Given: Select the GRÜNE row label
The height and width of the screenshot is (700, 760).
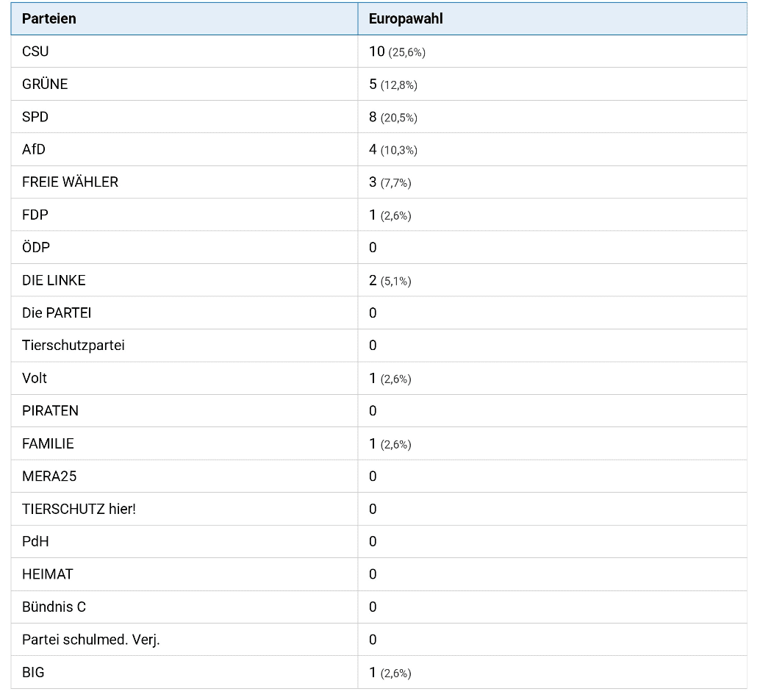Looking at the screenshot, I should (45, 84).
